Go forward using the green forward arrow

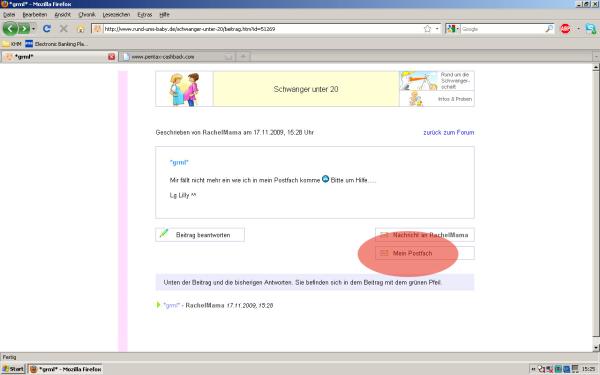tap(24, 29)
